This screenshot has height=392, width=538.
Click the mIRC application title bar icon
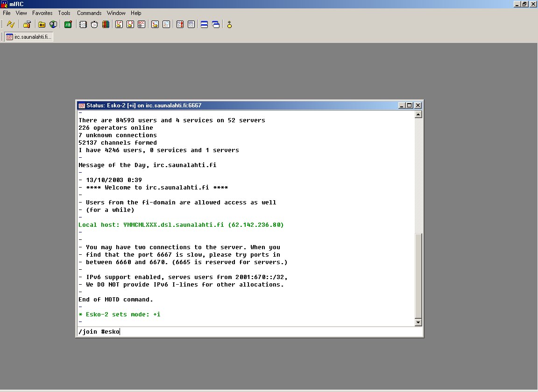pyautogui.click(x=4, y=4)
